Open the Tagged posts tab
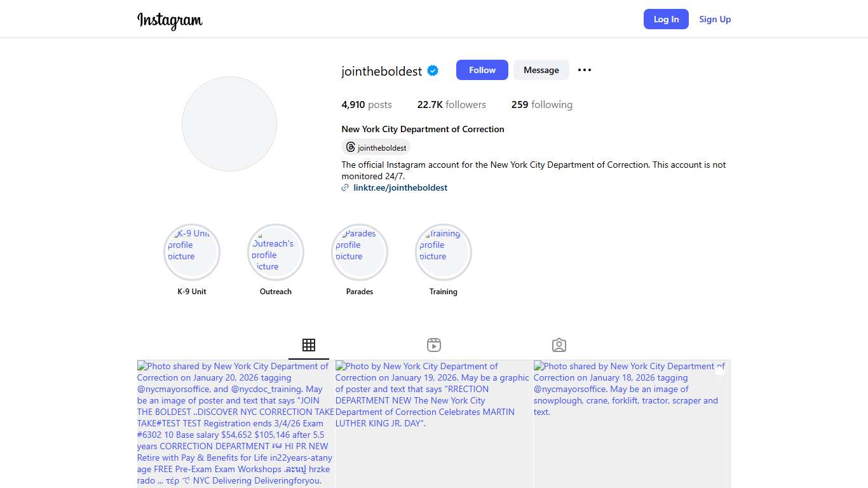The height and width of the screenshot is (488, 868). click(559, 345)
